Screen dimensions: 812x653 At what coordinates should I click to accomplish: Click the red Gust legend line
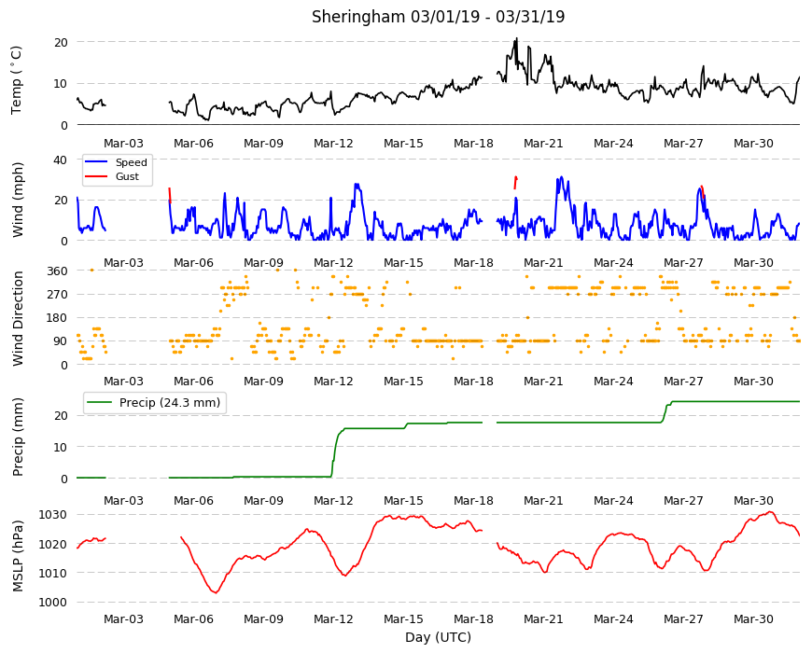96,176
